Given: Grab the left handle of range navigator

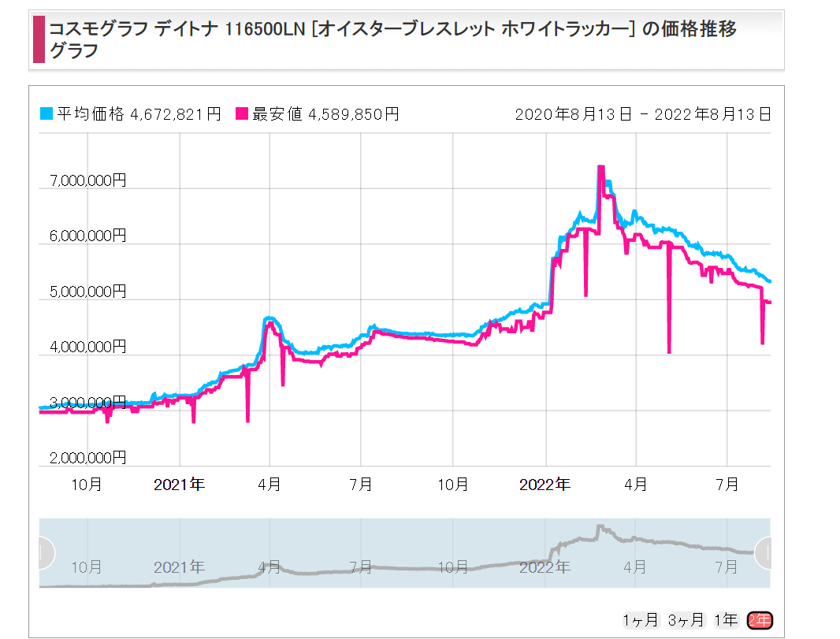Looking at the screenshot, I should point(46,552).
